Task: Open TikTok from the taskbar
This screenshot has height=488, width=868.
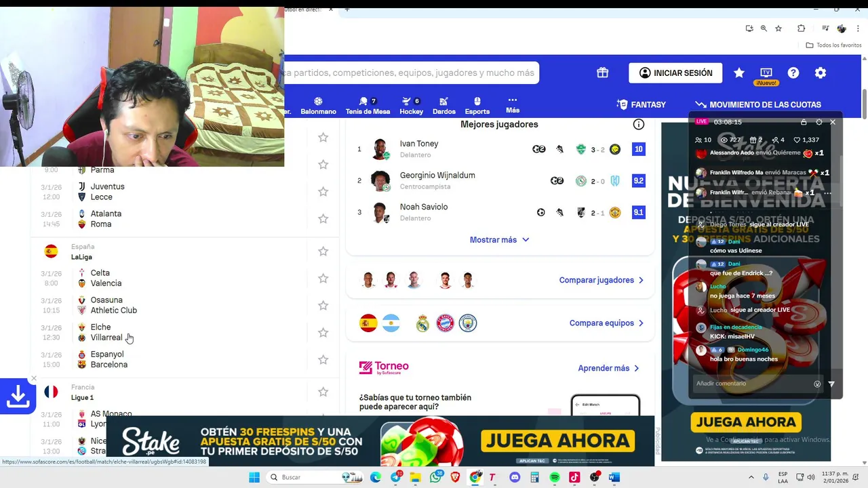Action: tap(574, 477)
